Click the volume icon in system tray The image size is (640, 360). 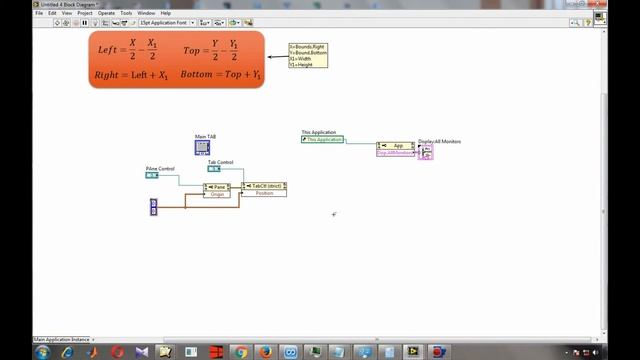(595, 352)
